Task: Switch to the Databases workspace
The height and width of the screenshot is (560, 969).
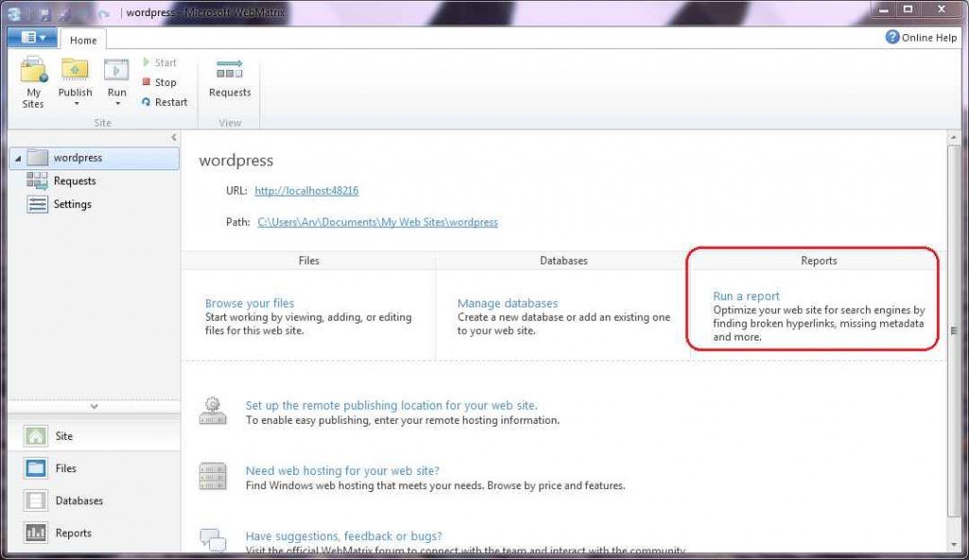Action: [x=94, y=500]
